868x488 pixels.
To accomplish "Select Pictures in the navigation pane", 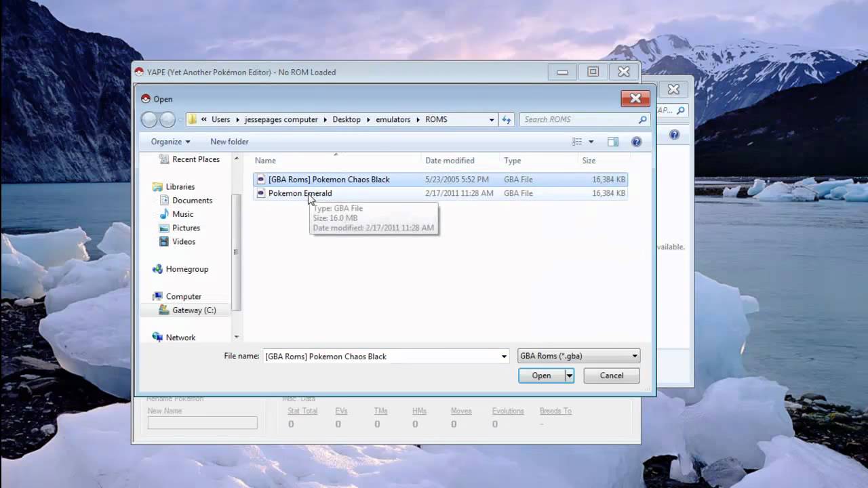I will 186,228.
